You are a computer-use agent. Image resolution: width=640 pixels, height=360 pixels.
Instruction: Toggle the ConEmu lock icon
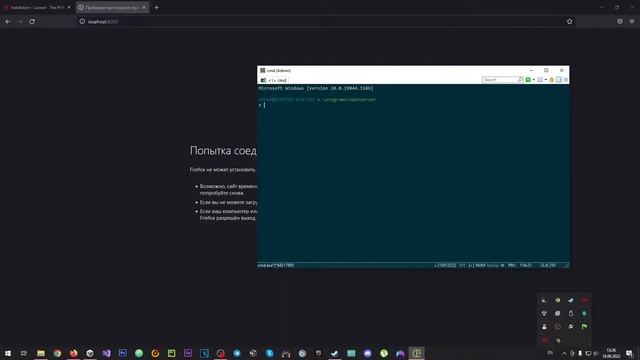[x=552, y=80]
